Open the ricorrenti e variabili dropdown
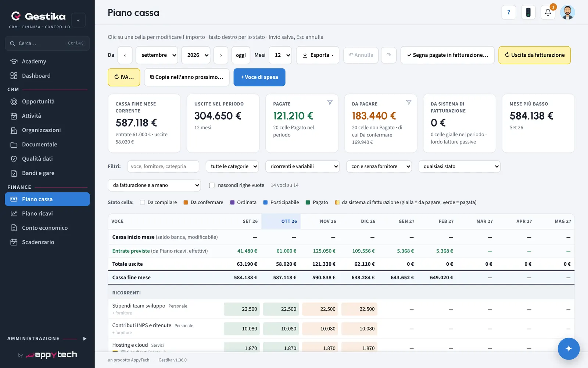 [302, 166]
